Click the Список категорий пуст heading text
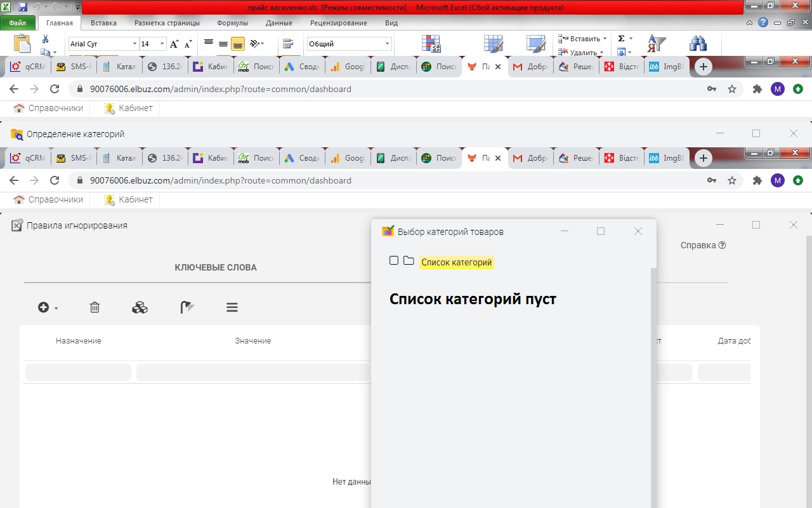 tap(473, 299)
